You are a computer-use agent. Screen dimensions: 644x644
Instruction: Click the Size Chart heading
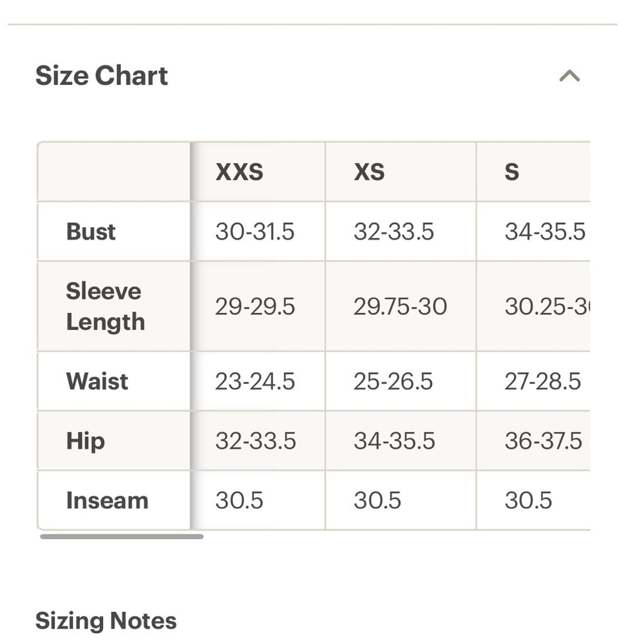(x=102, y=76)
